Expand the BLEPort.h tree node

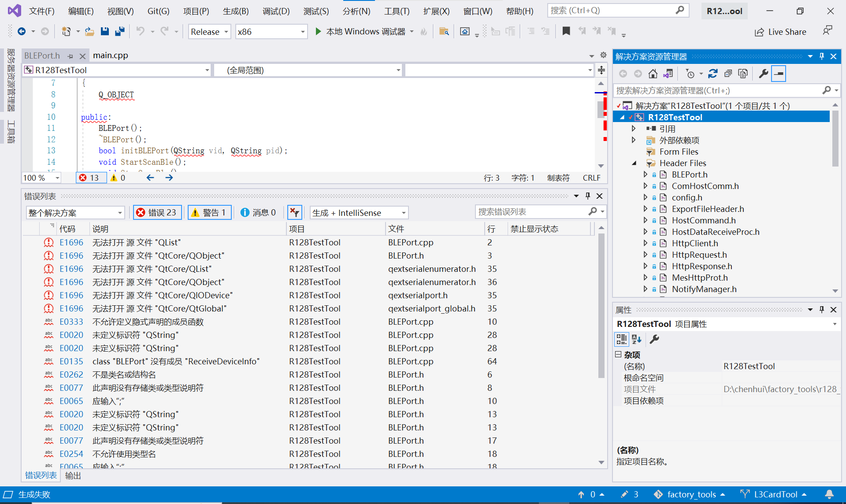pyautogui.click(x=646, y=174)
